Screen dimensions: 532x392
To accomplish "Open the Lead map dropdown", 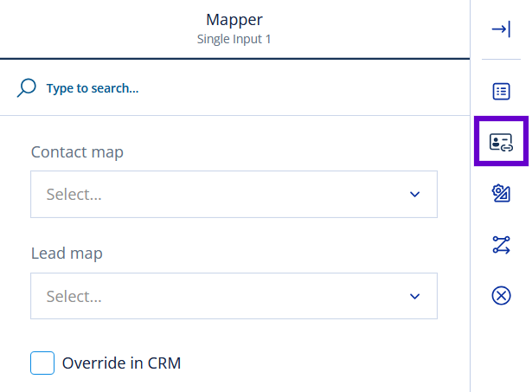I will point(234,296).
